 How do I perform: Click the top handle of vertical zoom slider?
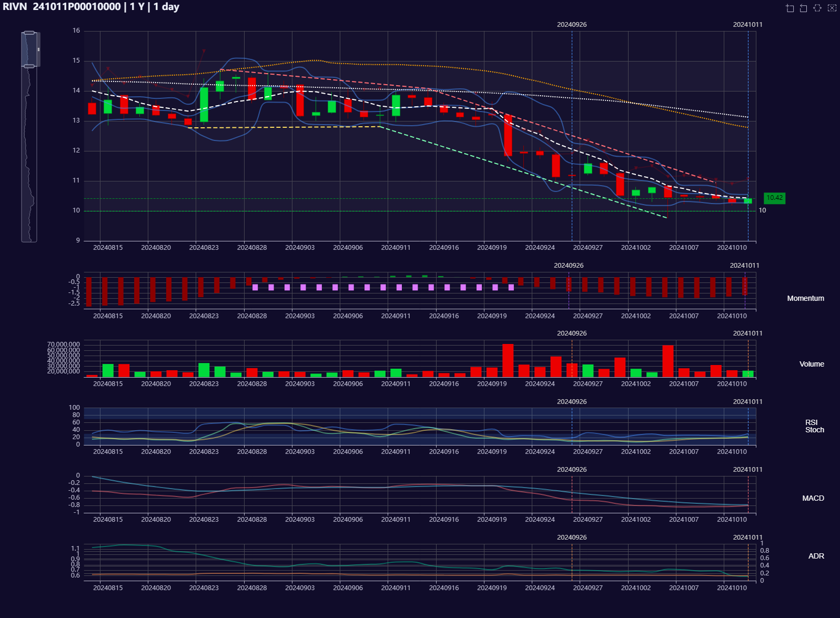click(29, 33)
